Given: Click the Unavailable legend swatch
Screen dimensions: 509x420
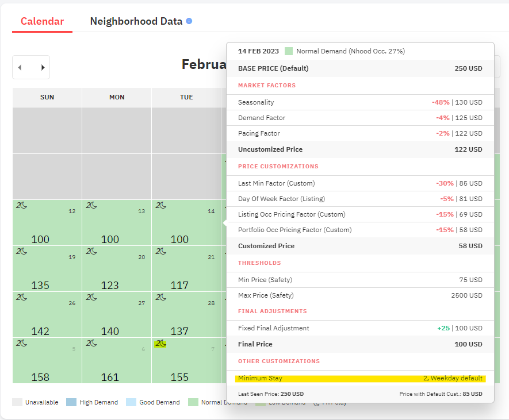Looking at the screenshot, I should 17,402.
